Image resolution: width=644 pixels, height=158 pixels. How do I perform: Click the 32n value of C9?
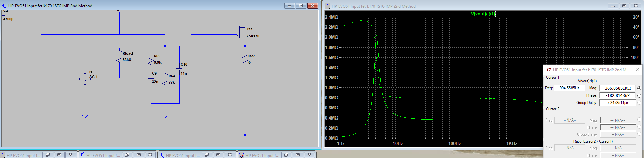click(155, 82)
